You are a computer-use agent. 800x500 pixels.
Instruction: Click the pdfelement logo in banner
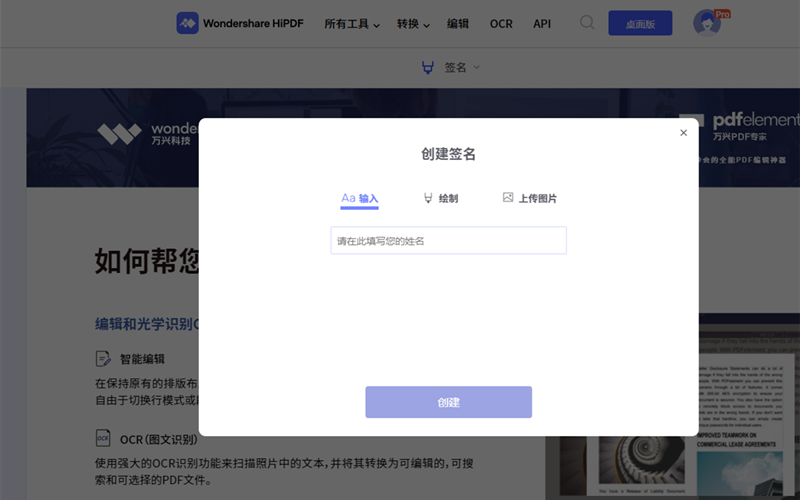[735, 119]
